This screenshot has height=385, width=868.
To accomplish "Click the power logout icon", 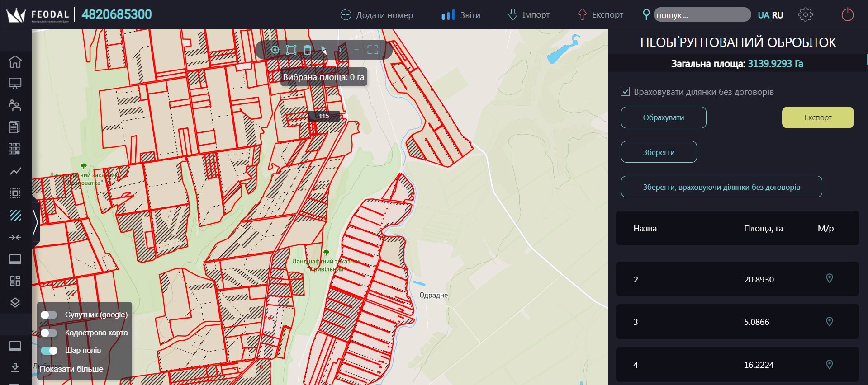I will click(x=847, y=15).
